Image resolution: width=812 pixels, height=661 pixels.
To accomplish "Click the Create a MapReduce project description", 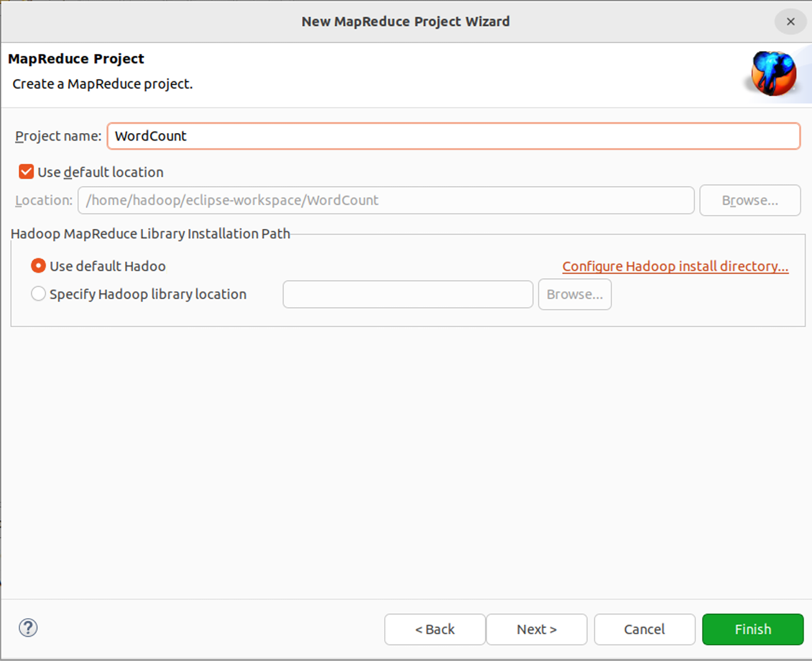I will pos(103,84).
